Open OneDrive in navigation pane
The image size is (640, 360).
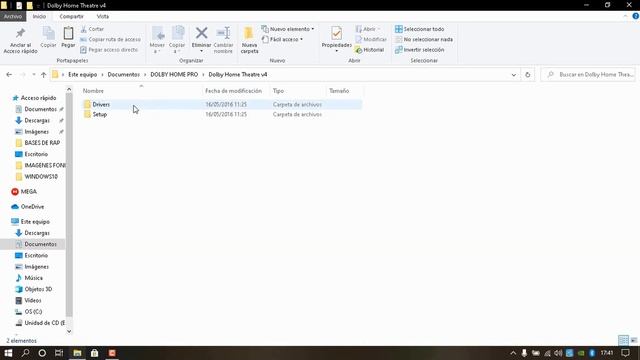(32, 207)
